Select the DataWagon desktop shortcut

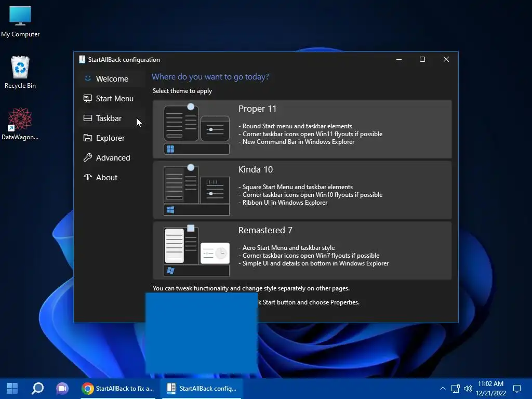point(20,124)
